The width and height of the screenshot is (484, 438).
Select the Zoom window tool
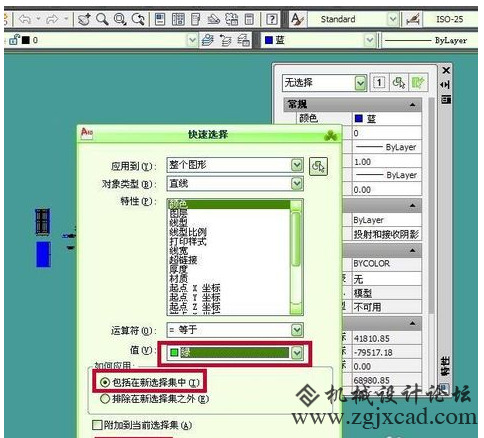click(x=120, y=19)
